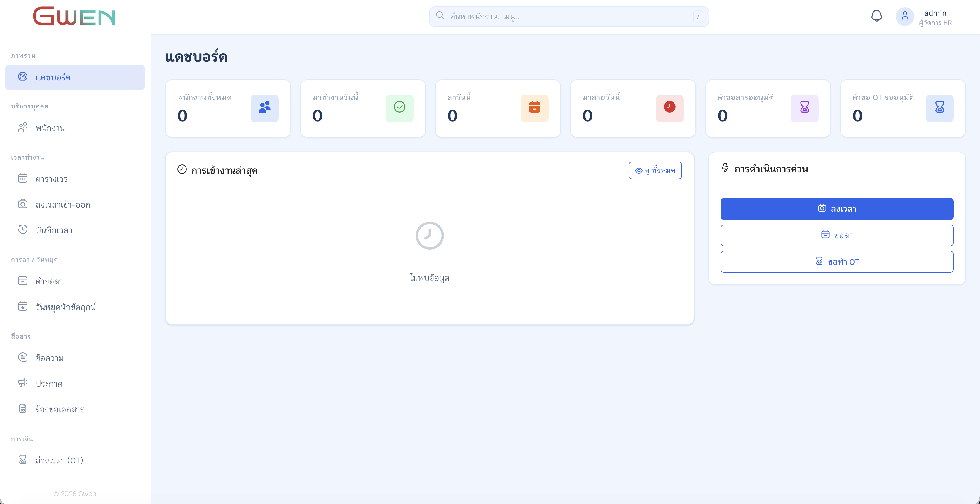Open ลงเวลาเข้า-ออก sidebar item
Screen dimensions: 980x504
(x=63, y=205)
